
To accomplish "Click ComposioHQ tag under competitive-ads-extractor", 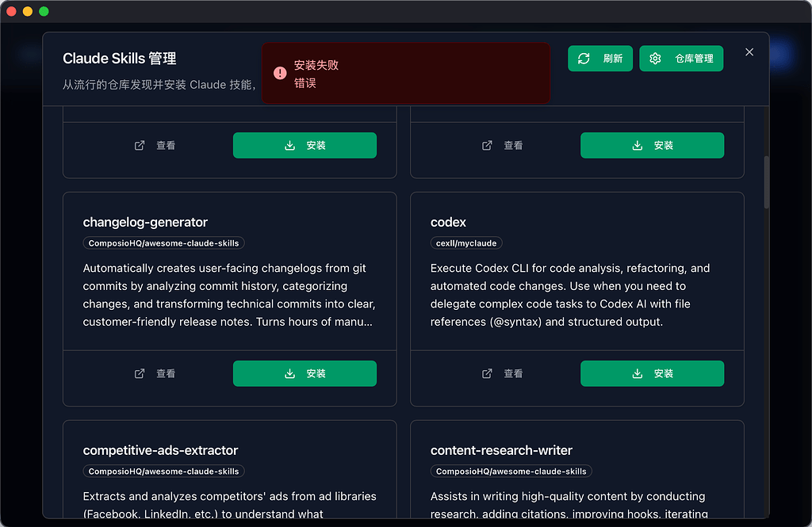I will (163, 471).
